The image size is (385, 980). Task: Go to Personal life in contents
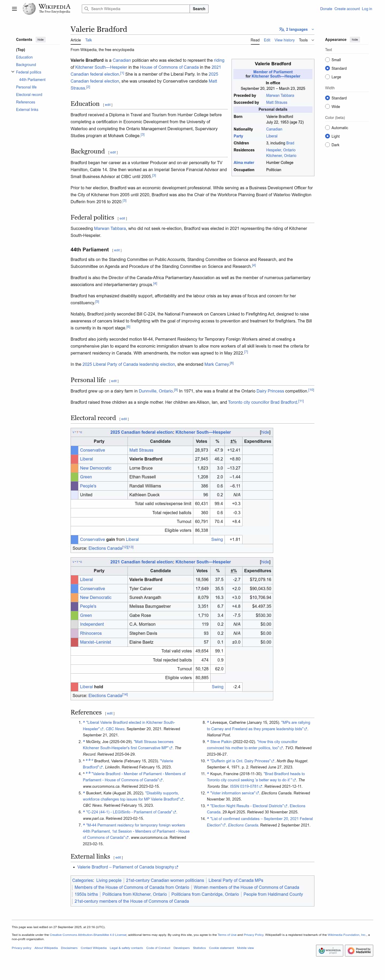26,87
